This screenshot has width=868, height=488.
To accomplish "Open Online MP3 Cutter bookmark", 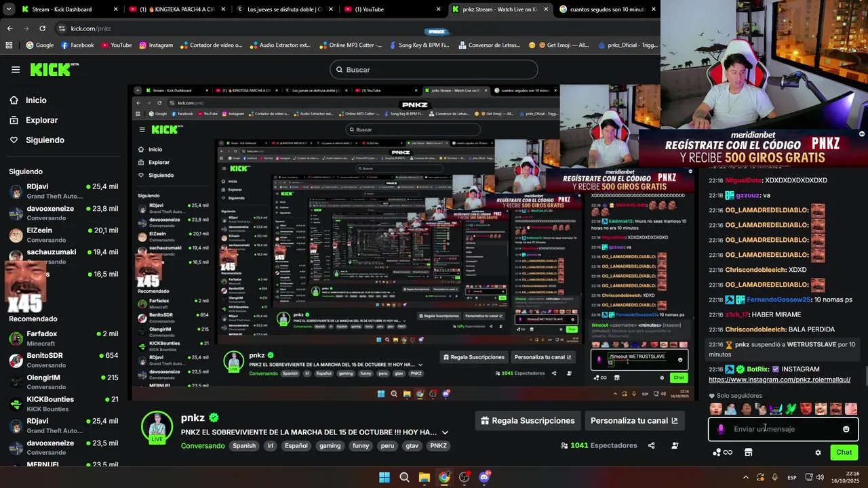I will (350, 45).
